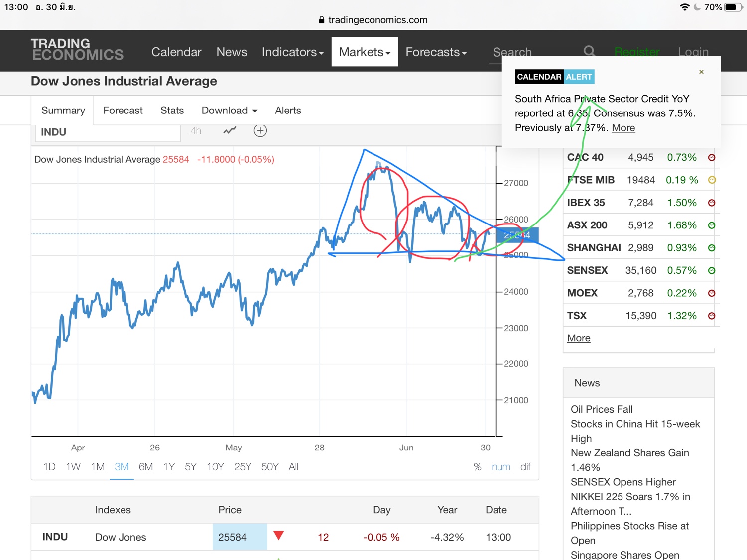The width and height of the screenshot is (747, 560).
Task: Set chart range to 1M
Action: [x=98, y=467]
